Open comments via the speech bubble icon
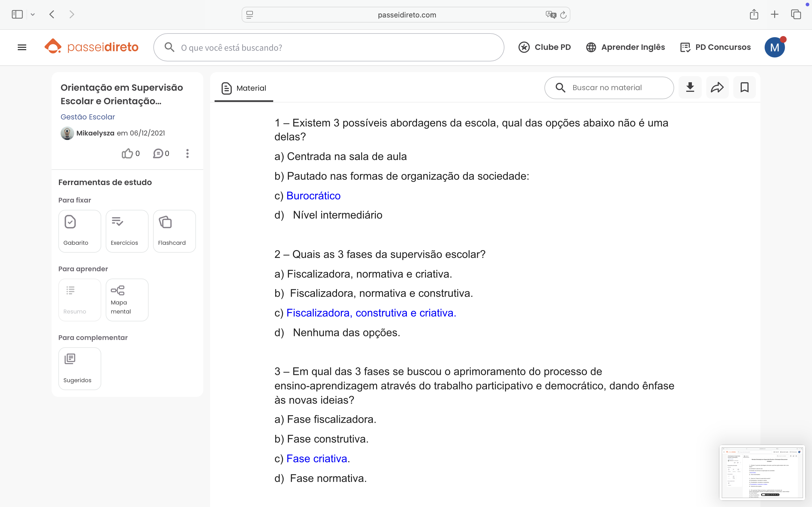This screenshot has width=812, height=507. [x=158, y=154]
